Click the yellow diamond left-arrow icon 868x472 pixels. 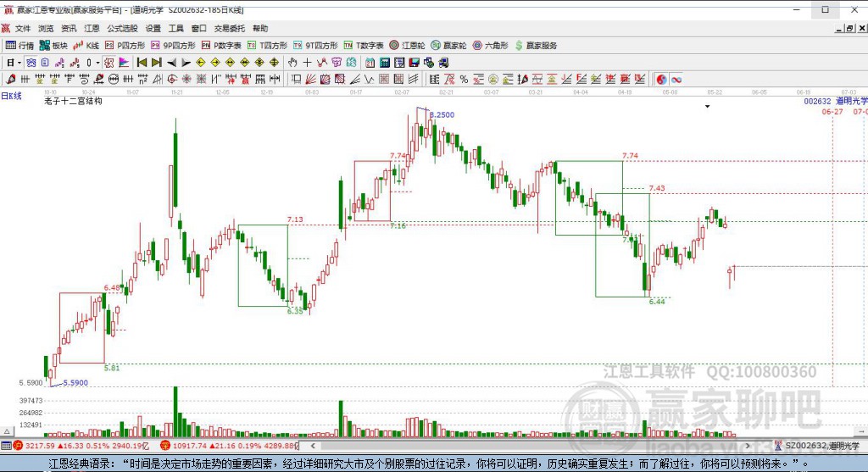(201, 63)
